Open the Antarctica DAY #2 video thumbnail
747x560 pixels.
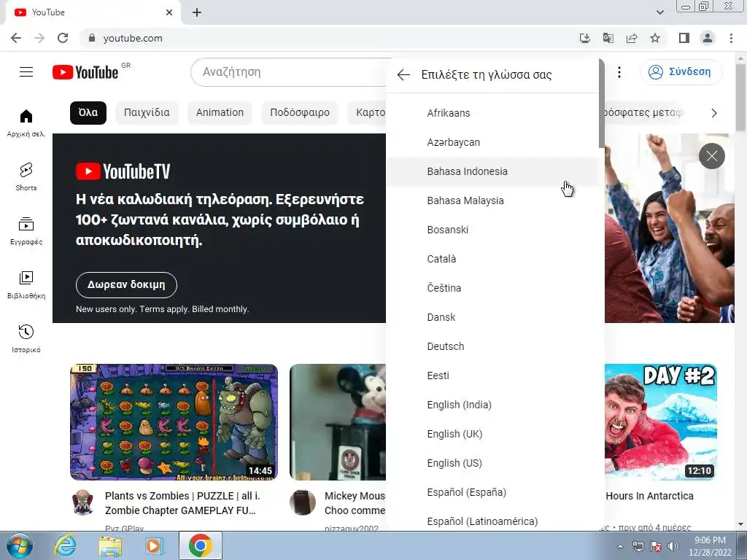click(x=661, y=422)
